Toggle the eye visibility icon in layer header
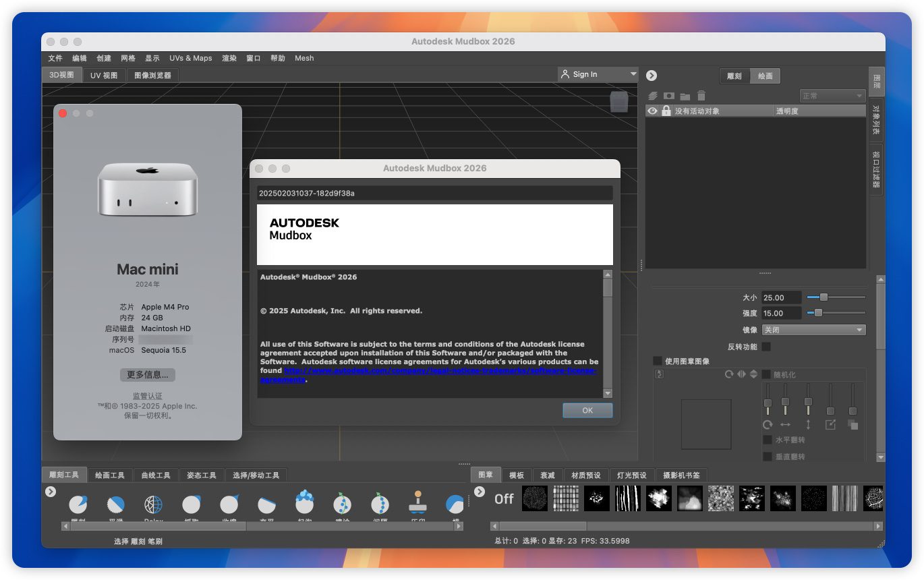This screenshot has width=924, height=580. coord(652,111)
